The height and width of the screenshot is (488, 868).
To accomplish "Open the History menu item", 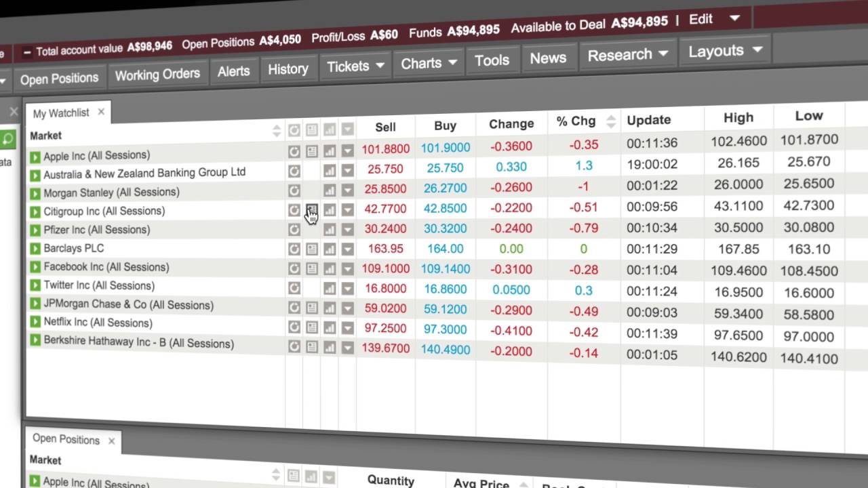I will (x=288, y=68).
